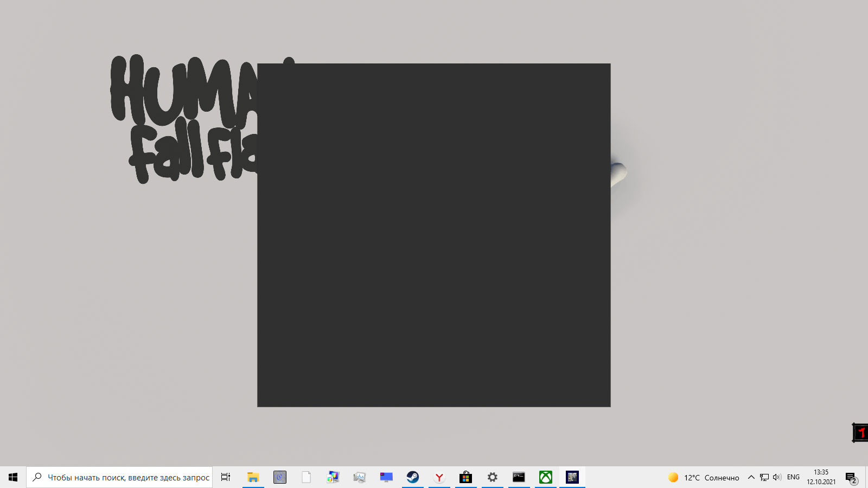Change the ENG input language
Screen dimensions: 868x488
pos(793,477)
